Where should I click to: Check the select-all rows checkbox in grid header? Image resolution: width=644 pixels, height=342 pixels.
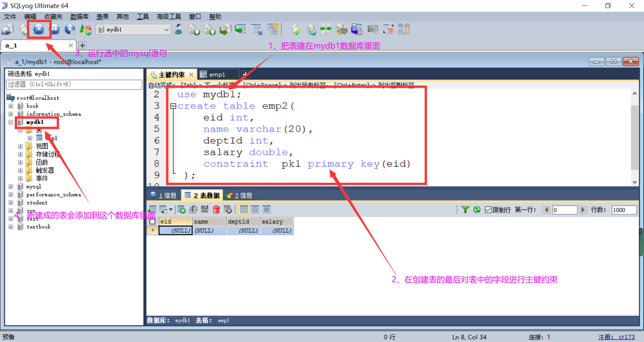pos(153,222)
